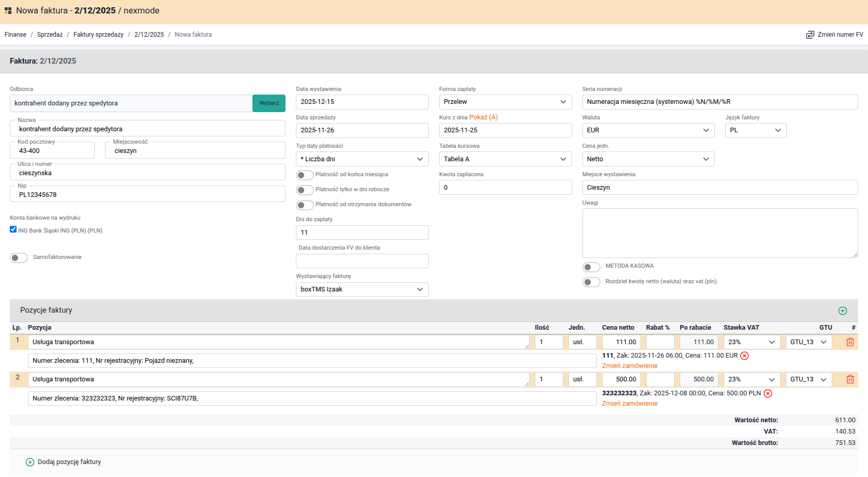Click the Dni do zapłaty input field
868x477 pixels.
362,233
